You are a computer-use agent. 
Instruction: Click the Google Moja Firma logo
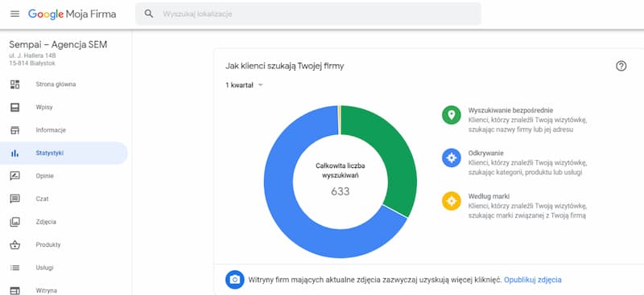click(x=72, y=14)
